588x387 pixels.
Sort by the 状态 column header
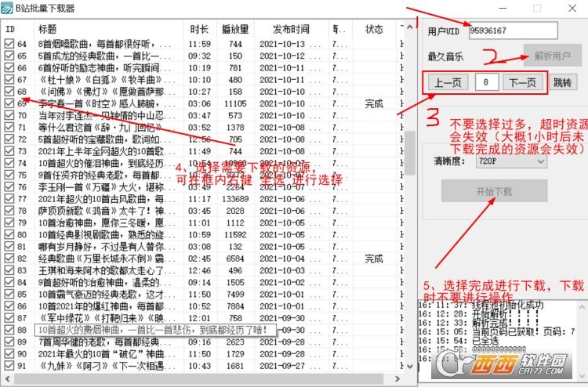tap(374, 29)
